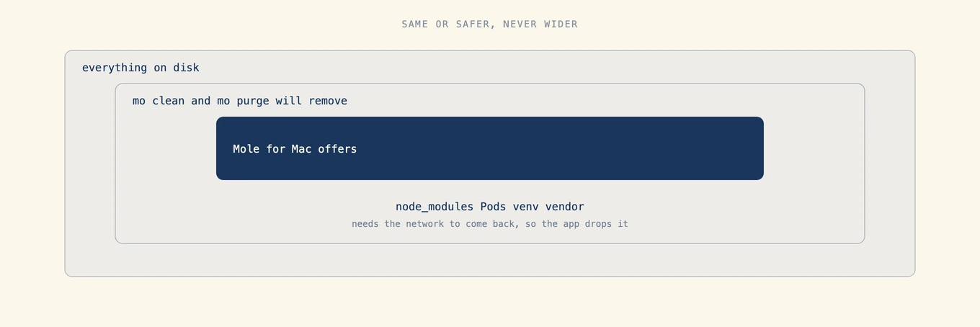This screenshot has width=980, height=327.
Task: Select the word offers in the navy box
Action: pos(337,149)
